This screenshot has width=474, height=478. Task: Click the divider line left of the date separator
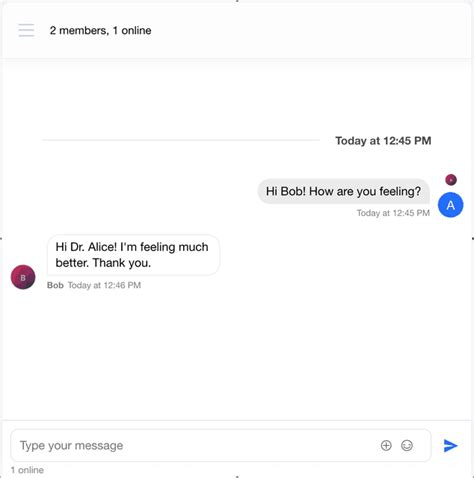(181, 140)
